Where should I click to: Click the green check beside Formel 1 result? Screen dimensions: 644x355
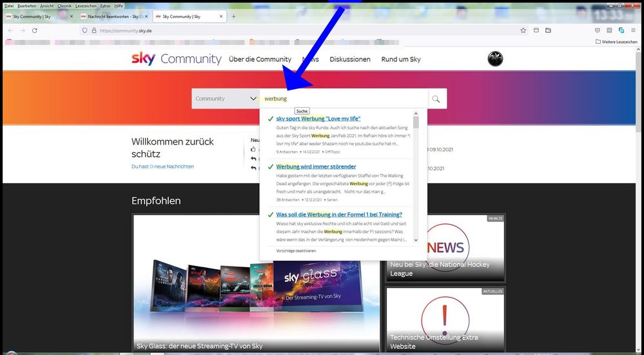[270, 215]
